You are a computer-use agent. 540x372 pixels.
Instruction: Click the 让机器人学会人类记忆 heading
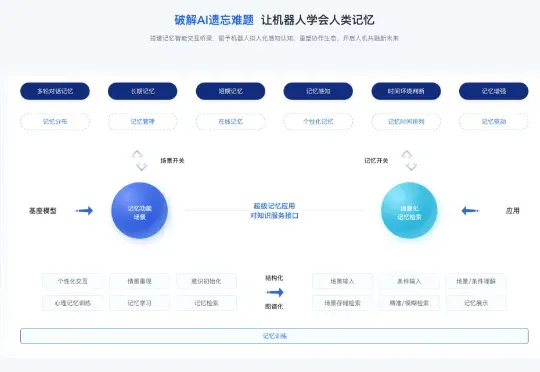pos(318,20)
